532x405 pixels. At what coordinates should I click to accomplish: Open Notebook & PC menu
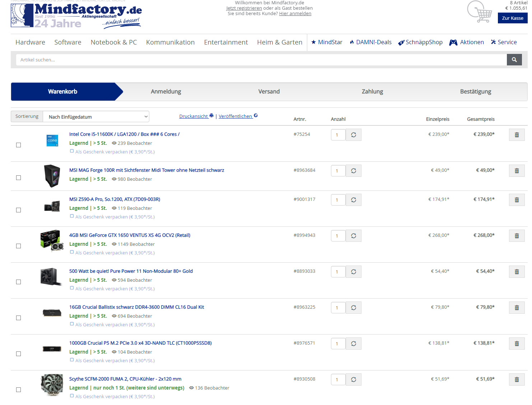[x=114, y=42]
